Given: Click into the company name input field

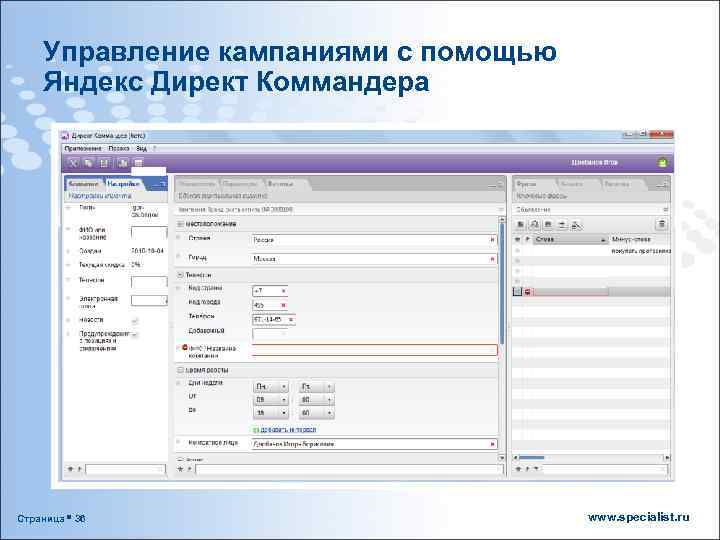Looking at the screenshot, I should [374, 350].
